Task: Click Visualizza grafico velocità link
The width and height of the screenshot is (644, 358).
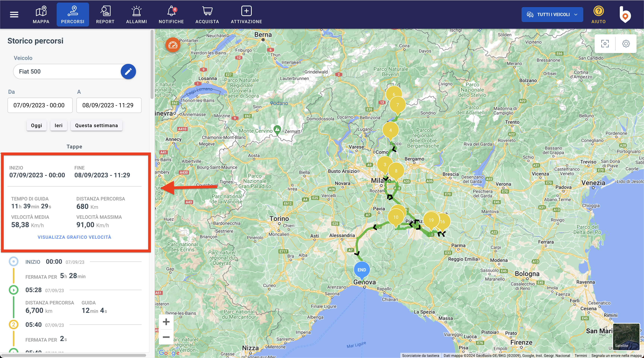Action: [x=74, y=237]
